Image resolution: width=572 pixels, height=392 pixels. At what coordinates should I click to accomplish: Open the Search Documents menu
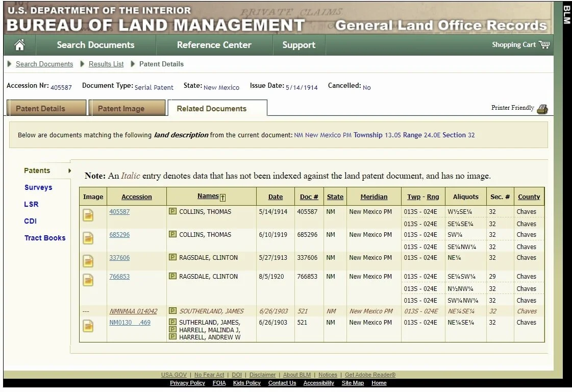click(95, 45)
